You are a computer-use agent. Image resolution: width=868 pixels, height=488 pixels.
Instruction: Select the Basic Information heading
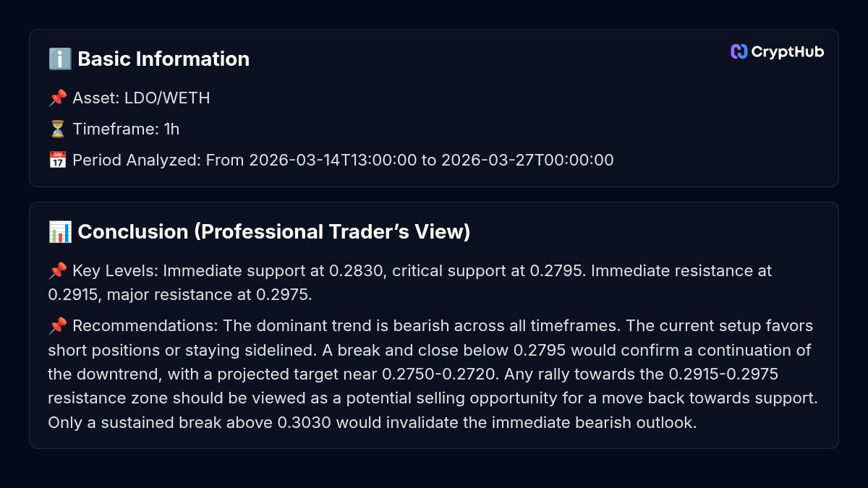[163, 59]
